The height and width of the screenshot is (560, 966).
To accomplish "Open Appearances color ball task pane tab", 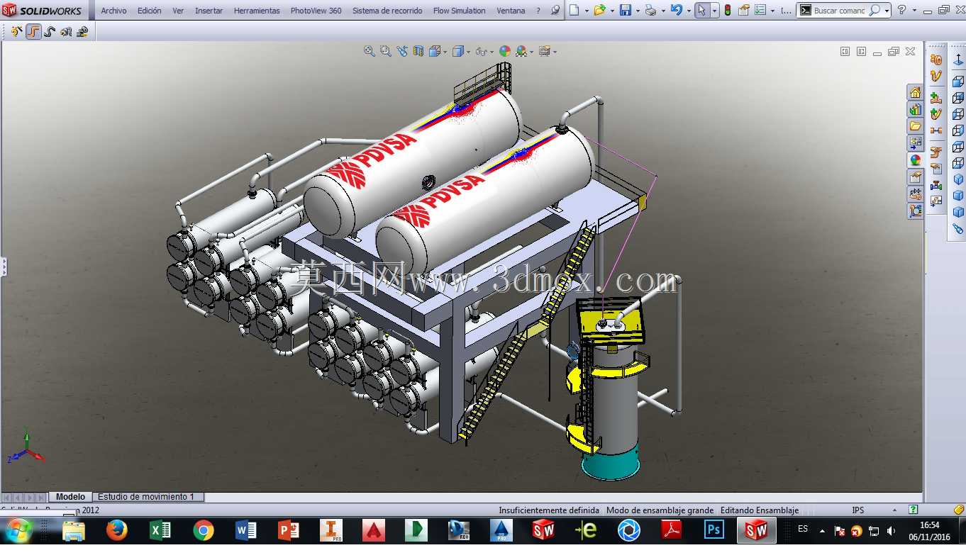I will pyautogui.click(x=916, y=160).
